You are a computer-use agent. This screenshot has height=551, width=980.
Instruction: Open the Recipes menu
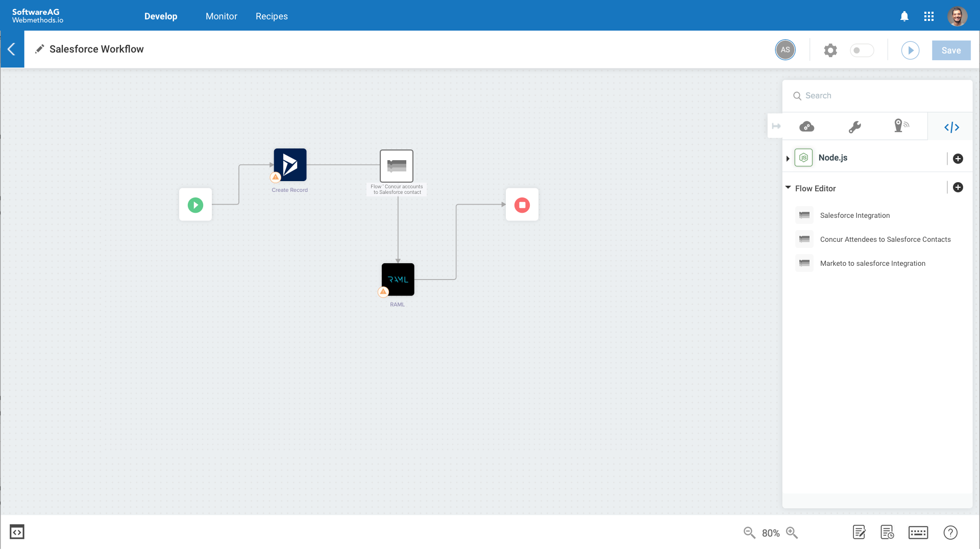tap(272, 16)
